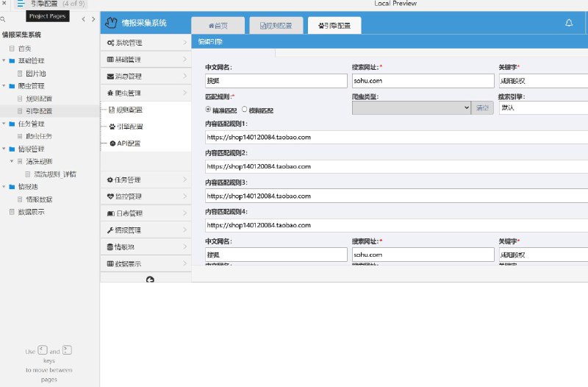The height and width of the screenshot is (387, 588).
Task: Click 内容匹配规则1 input field
Action: coord(396,138)
